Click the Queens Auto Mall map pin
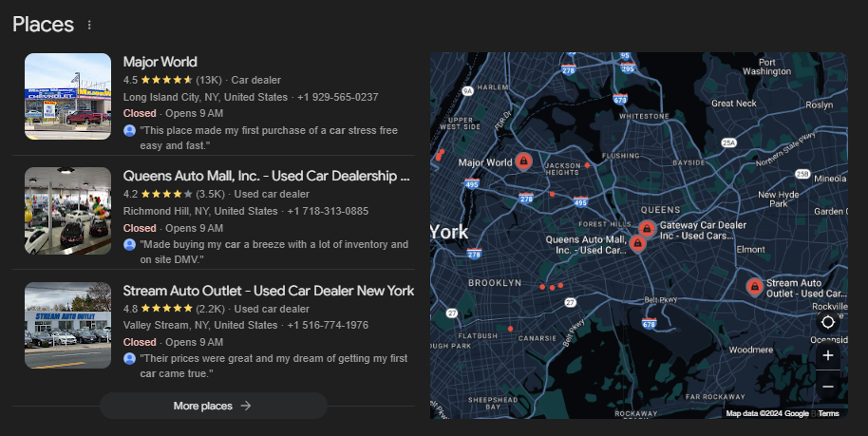This screenshot has width=868, height=436. coord(637,243)
